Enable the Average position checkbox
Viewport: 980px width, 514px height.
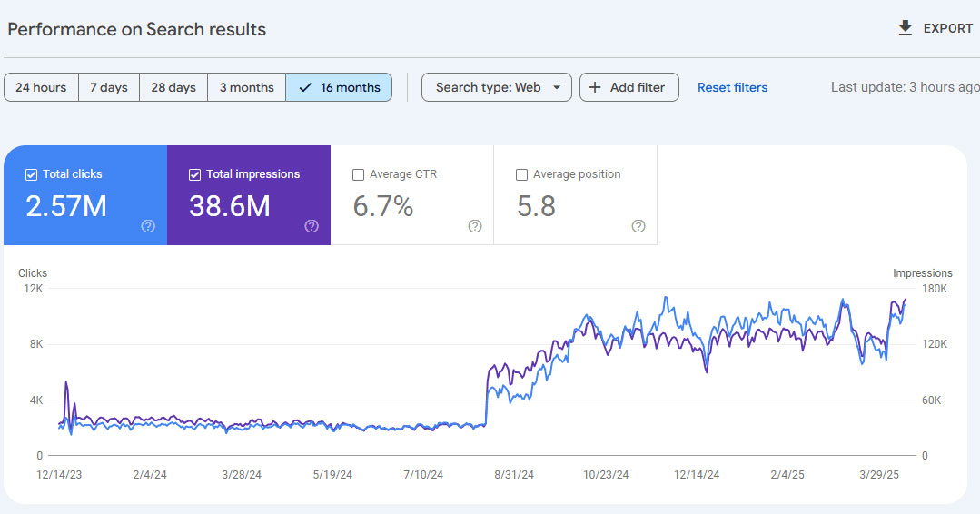(521, 175)
